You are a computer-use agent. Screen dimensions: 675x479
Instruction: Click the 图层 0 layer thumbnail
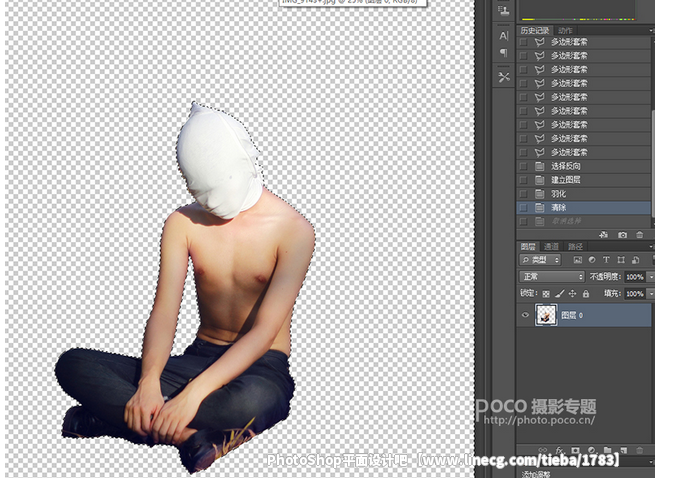click(546, 315)
